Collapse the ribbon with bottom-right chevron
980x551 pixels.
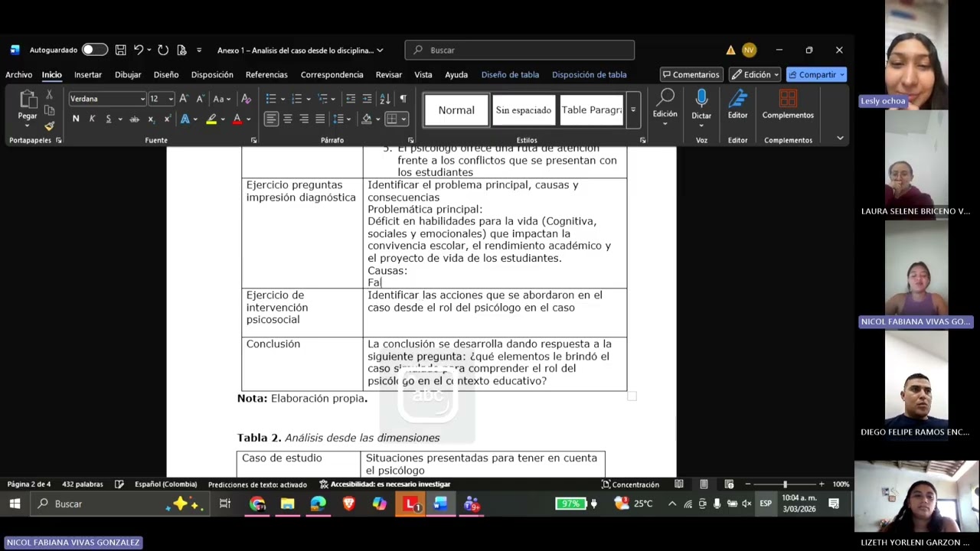tap(840, 139)
